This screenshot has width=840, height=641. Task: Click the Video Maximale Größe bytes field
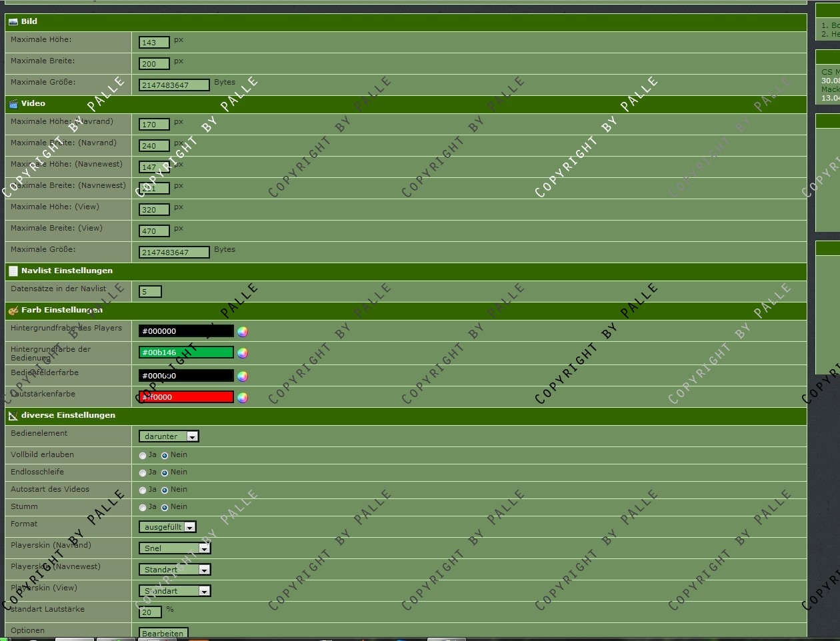pos(174,253)
